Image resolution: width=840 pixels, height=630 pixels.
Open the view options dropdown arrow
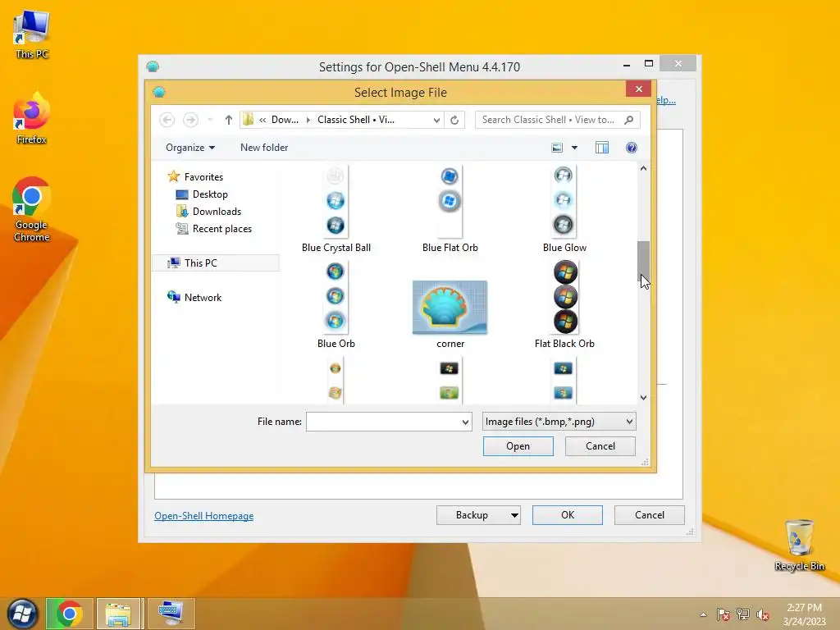[574, 148]
